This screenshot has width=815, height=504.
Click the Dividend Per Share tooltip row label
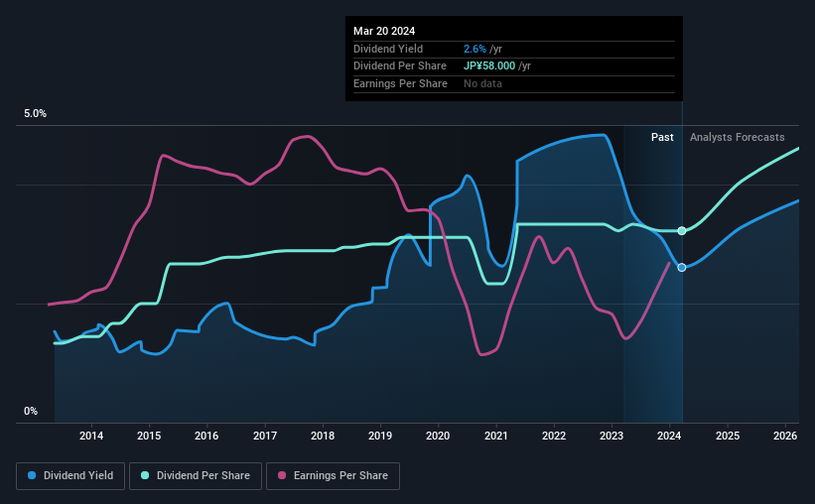400,66
